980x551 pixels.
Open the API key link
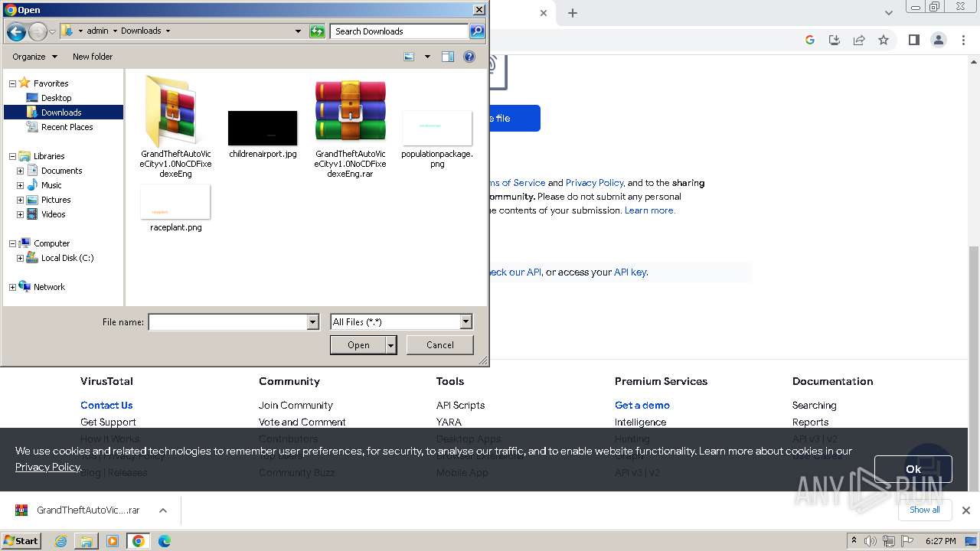click(x=630, y=272)
